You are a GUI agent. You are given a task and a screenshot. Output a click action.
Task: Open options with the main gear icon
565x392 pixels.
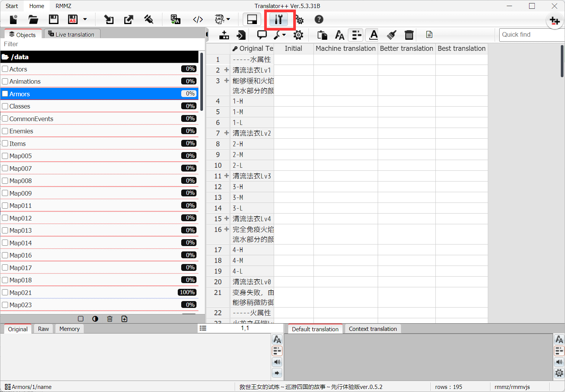coord(299,19)
